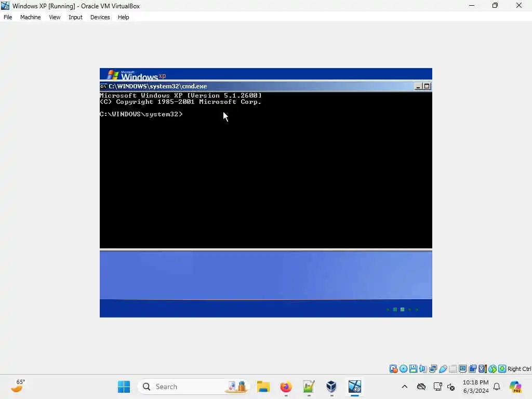Click the Right Ctrl host key label
Viewport: 532px width, 399px height.
[x=519, y=369]
